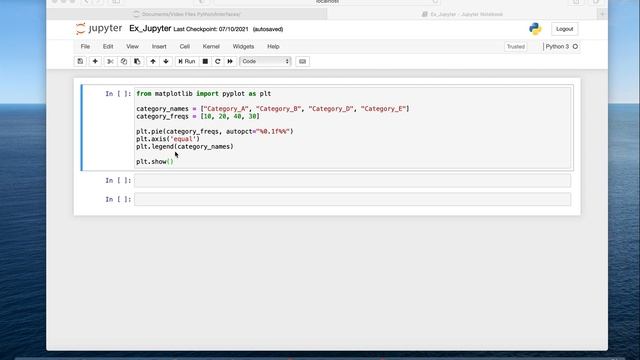640x360 pixels.
Task: Open the Edit menu
Action: click(108, 47)
